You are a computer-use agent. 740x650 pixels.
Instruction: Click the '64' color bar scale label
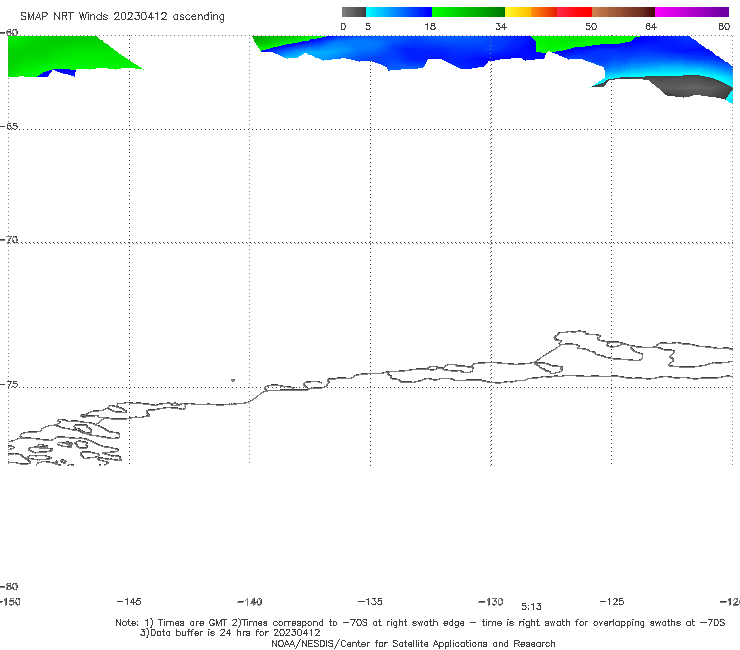click(651, 26)
